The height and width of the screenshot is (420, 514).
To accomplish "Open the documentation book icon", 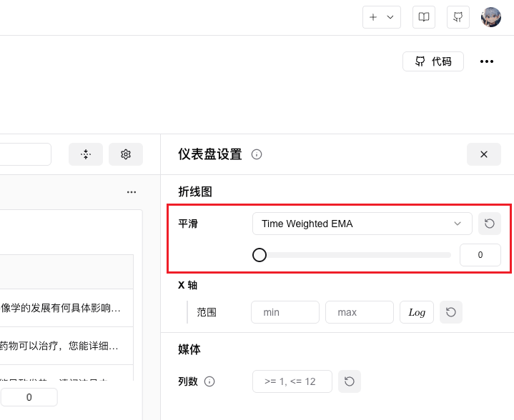I will click(x=424, y=17).
